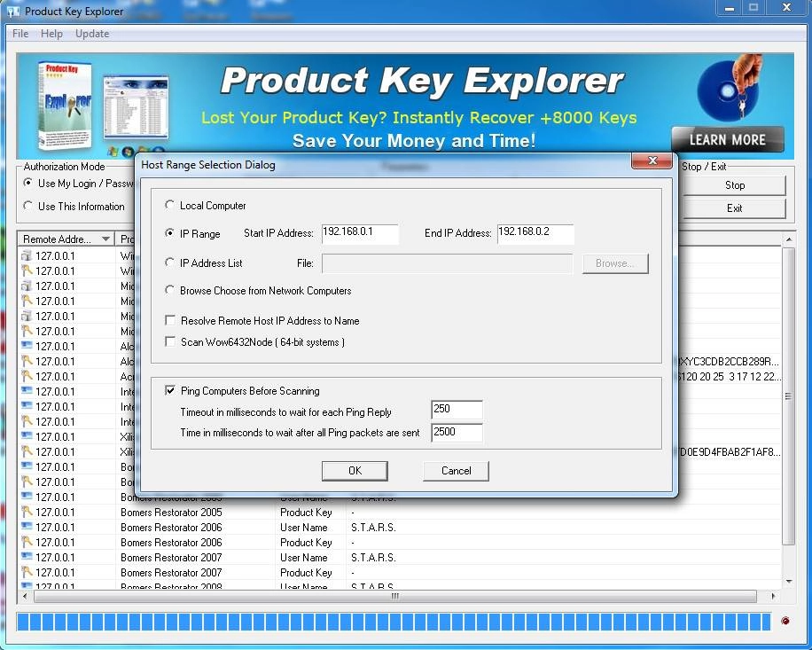Click the product box image in the banner
The image size is (812, 650).
65,105
